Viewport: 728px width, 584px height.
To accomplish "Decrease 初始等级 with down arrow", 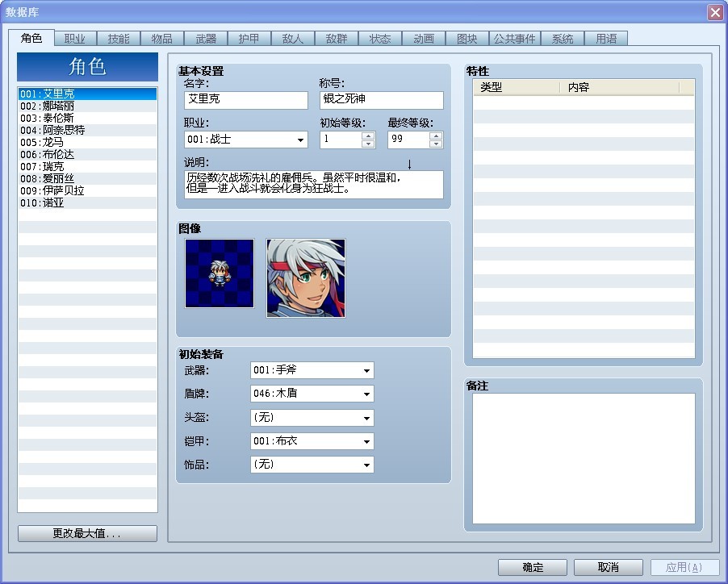I will pos(368,144).
